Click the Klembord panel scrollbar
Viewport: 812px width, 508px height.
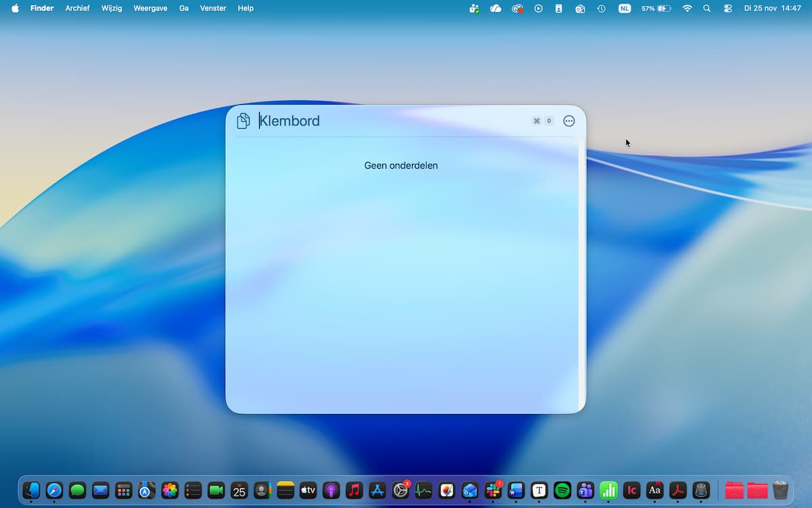pos(582,271)
